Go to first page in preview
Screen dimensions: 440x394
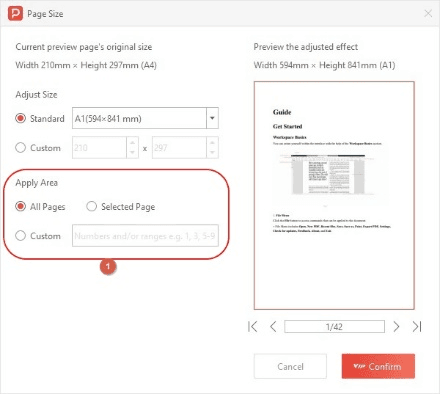tap(253, 327)
